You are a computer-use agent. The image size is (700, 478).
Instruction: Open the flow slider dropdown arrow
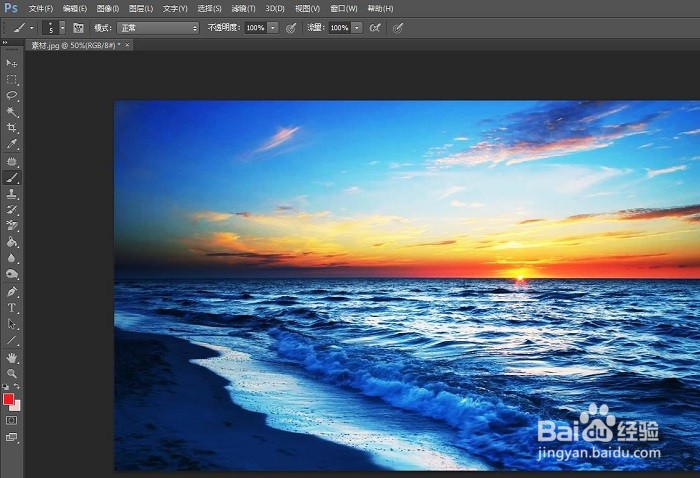point(357,28)
